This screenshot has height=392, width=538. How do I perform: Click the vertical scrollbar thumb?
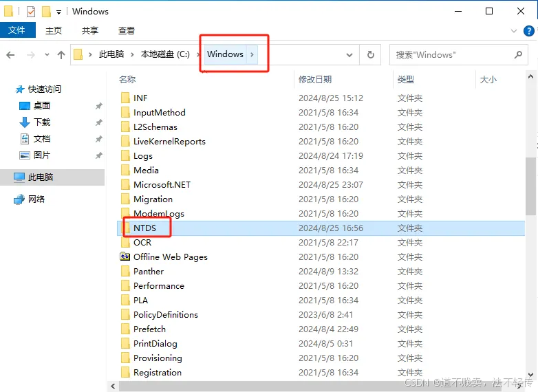[x=530, y=186]
